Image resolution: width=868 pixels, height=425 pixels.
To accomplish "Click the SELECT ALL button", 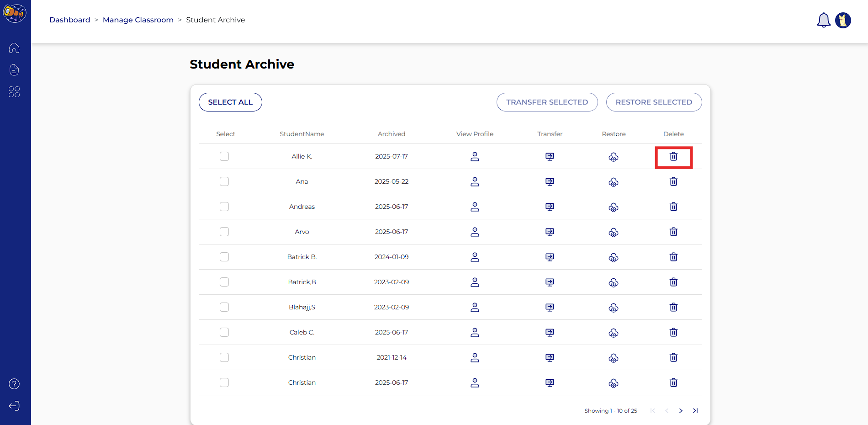I will [x=230, y=102].
